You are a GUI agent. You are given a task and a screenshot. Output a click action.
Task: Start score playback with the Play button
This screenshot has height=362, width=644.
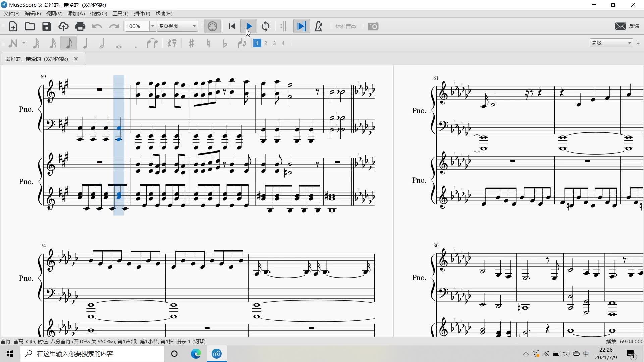tap(249, 26)
